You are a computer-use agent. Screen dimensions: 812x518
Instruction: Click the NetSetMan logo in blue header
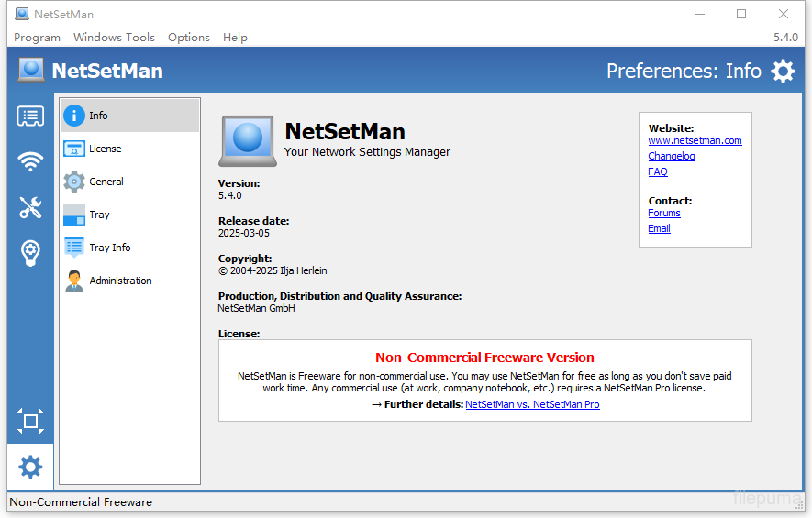31,71
